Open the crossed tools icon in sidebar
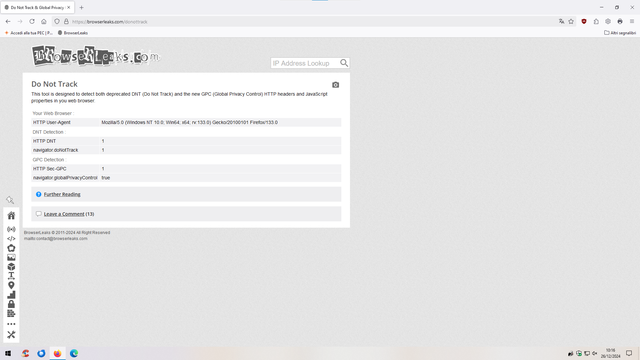The image size is (640, 360). coord(11,335)
